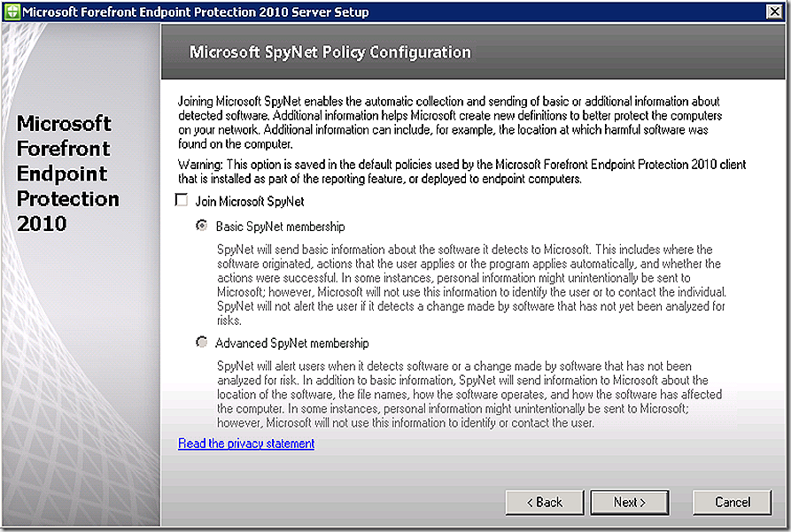Open the Read the privacy statement link

coord(246,443)
